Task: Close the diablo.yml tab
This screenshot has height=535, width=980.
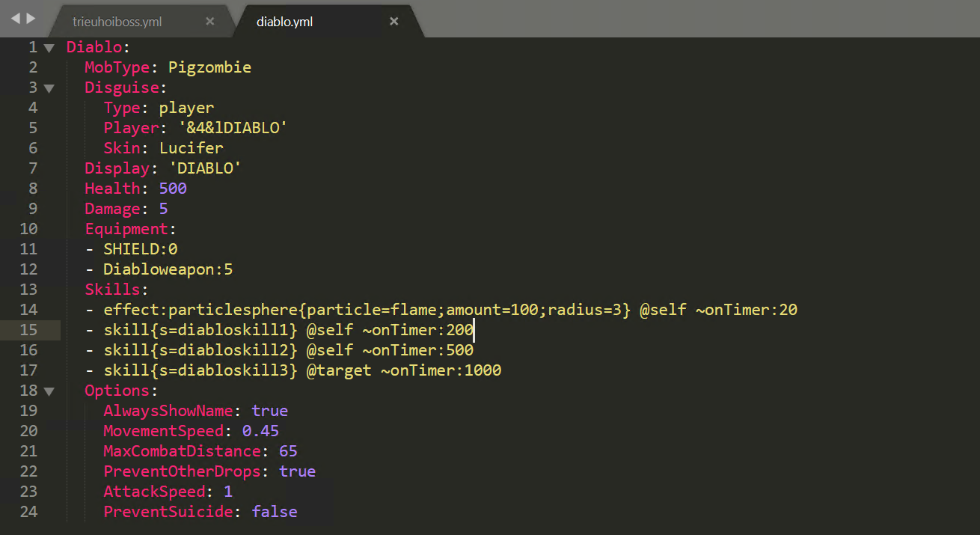Action: click(394, 21)
